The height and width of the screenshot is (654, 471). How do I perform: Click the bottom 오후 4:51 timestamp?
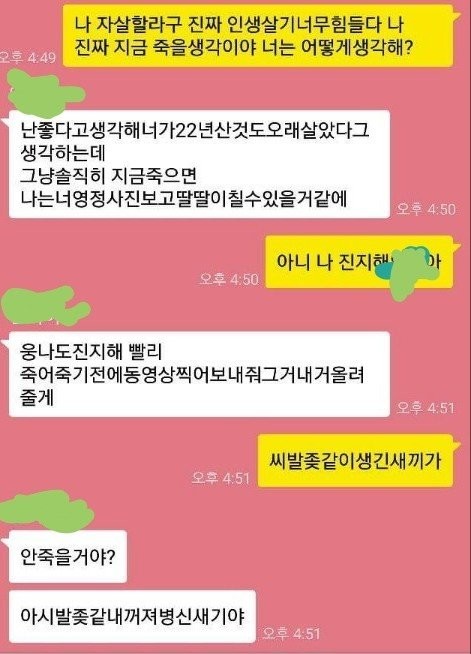291,634
